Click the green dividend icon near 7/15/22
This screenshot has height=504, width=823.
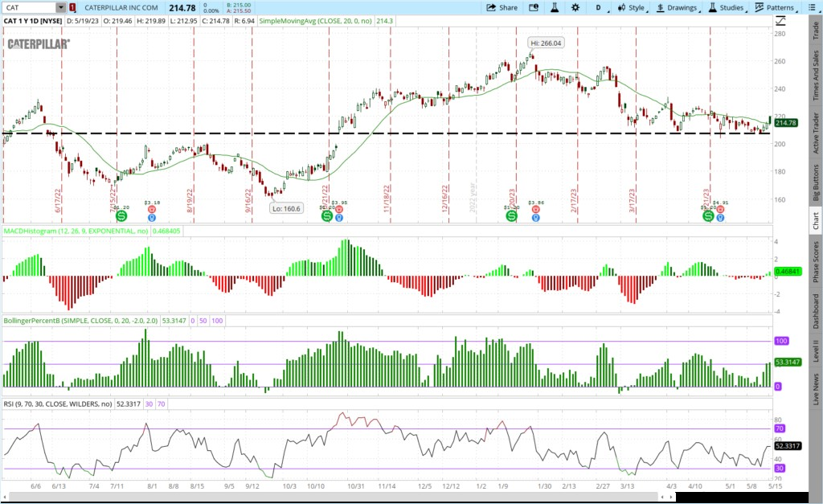coord(121,215)
